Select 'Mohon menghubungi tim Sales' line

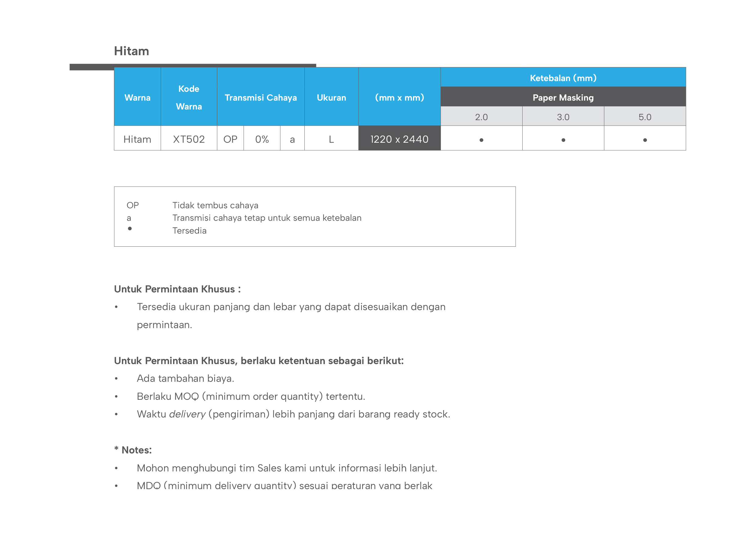tap(287, 468)
